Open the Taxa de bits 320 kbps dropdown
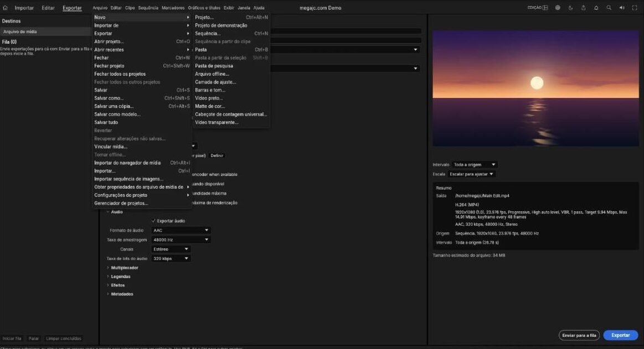 click(x=171, y=259)
